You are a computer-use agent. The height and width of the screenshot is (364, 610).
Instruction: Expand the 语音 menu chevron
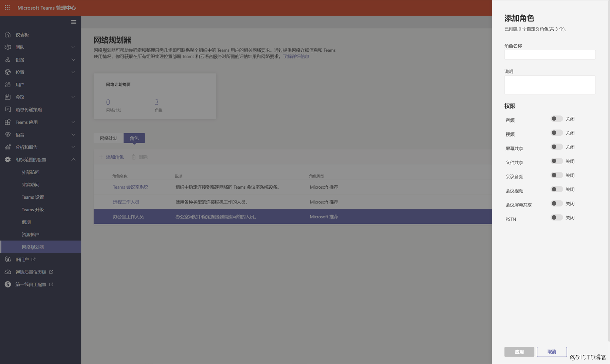[x=73, y=135]
